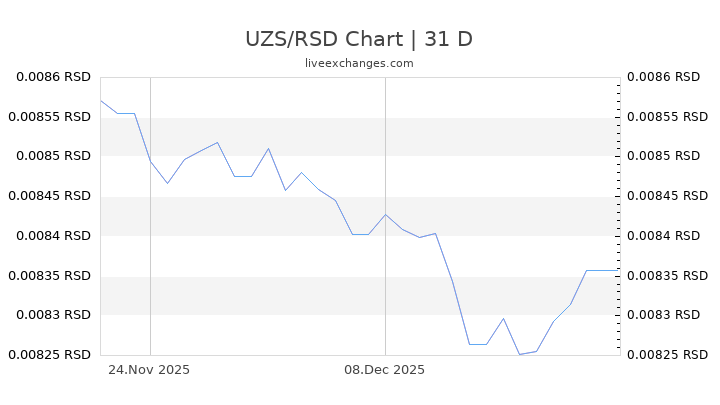The width and height of the screenshot is (720, 405).
Task: Click the 08.Dec 2025 date label
Action: tap(385, 369)
